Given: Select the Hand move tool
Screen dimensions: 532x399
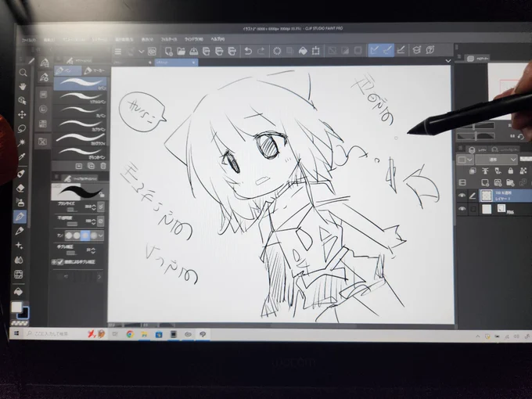Looking at the screenshot, I should (23, 86).
